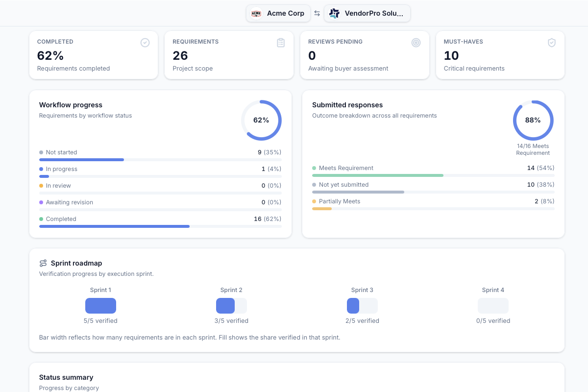Click the VendorPro Solutions logo icon
588x392 pixels.
(334, 13)
